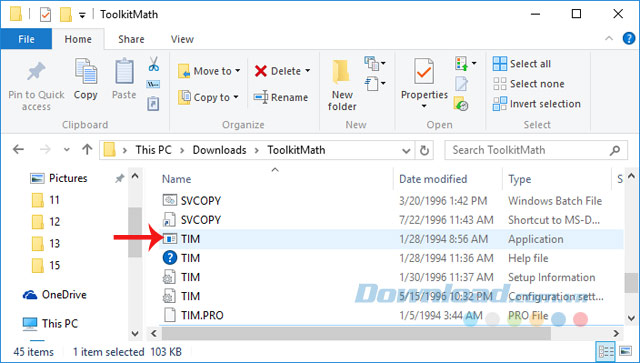Click the search magnifier icon
This screenshot has width=640, height=363.
pyautogui.click(x=615, y=150)
